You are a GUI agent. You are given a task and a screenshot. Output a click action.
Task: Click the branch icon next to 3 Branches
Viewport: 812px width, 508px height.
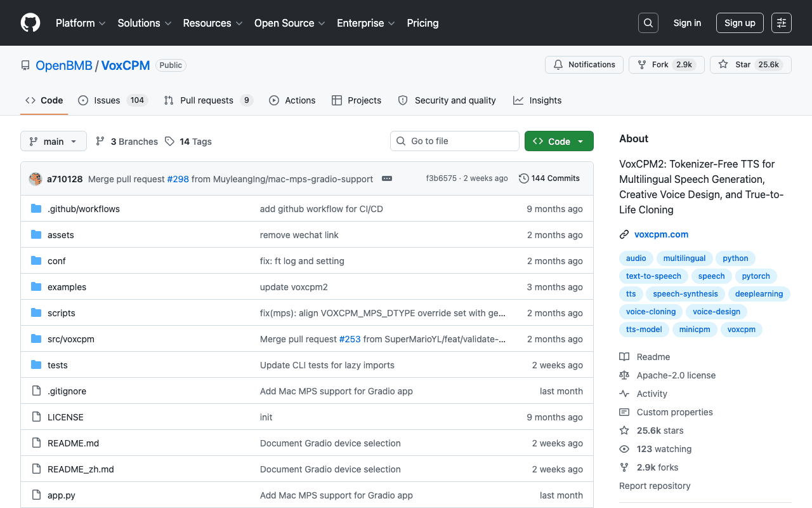[100, 142]
